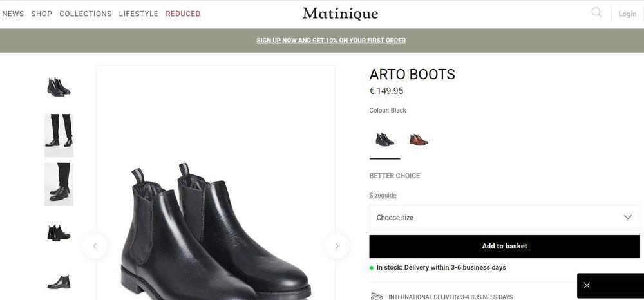Expand the Choose size dropdown
The height and width of the screenshot is (300, 644).
496,218
